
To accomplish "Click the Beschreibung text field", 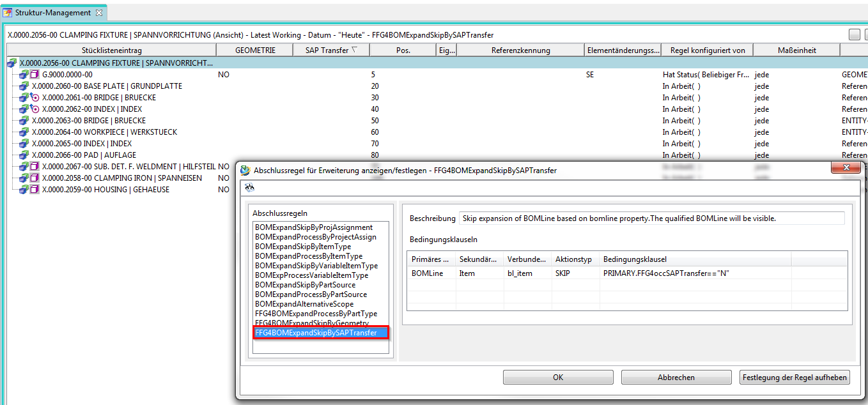I will click(651, 218).
